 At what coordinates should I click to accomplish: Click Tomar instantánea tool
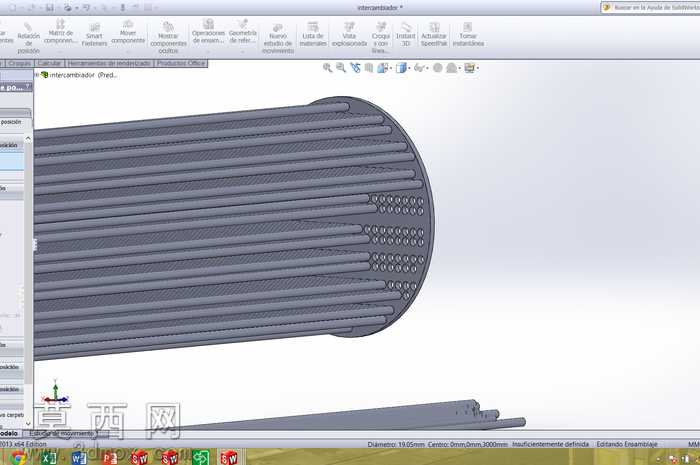[x=468, y=34]
